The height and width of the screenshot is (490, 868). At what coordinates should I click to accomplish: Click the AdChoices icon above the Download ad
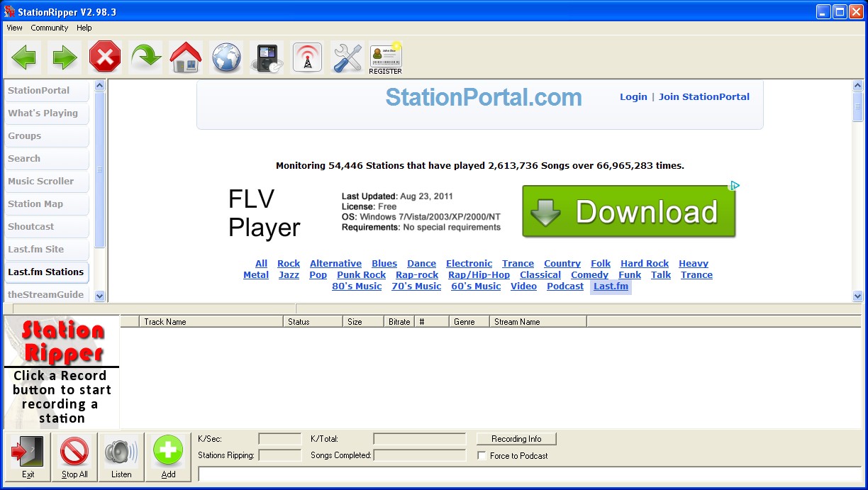(735, 186)
